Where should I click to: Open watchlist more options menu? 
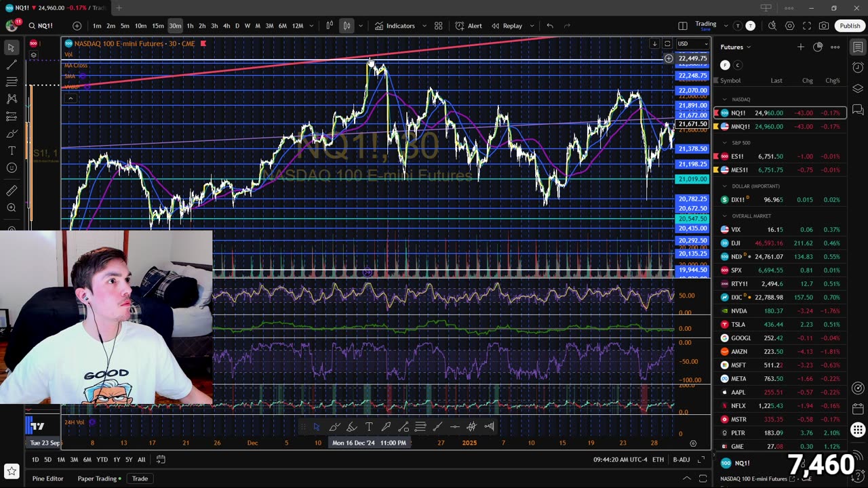point(835,47)
